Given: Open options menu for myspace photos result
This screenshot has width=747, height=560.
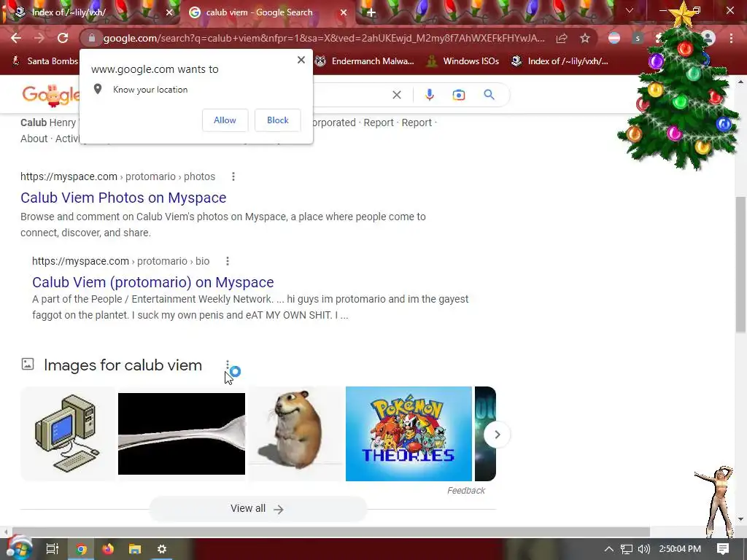Looking at the screenshot, I should pyautogui.click(x=233, y=176).
